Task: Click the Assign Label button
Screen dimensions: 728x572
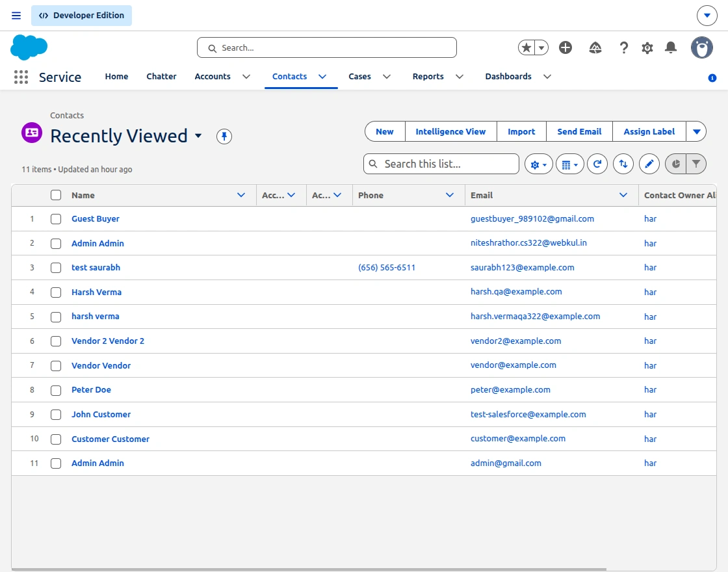Action: (x=649, y=132)
